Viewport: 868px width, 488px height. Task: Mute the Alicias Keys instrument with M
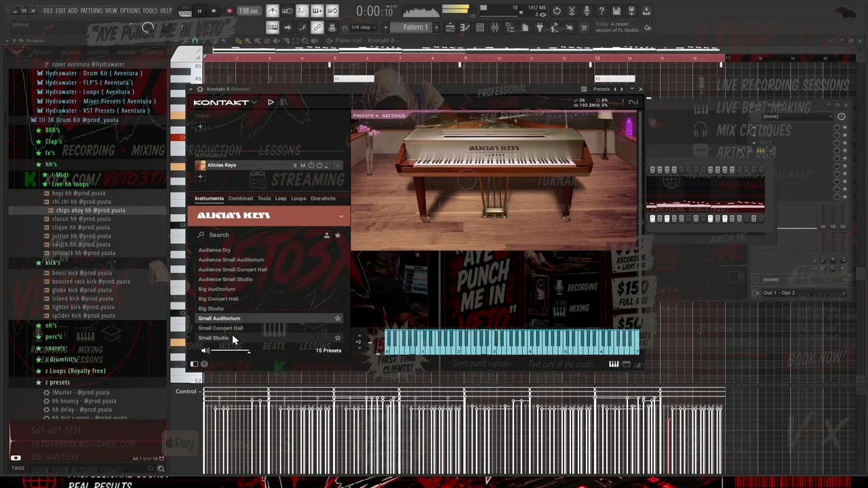pos(302,165)
